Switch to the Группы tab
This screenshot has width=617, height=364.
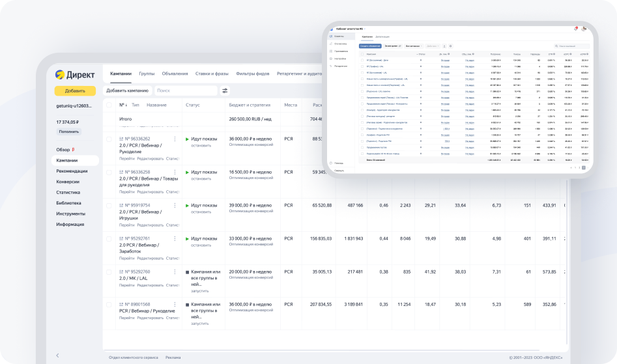147,74
